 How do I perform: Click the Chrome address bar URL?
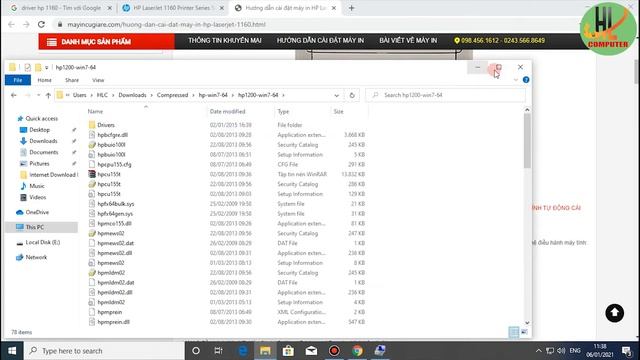(167, 24)
